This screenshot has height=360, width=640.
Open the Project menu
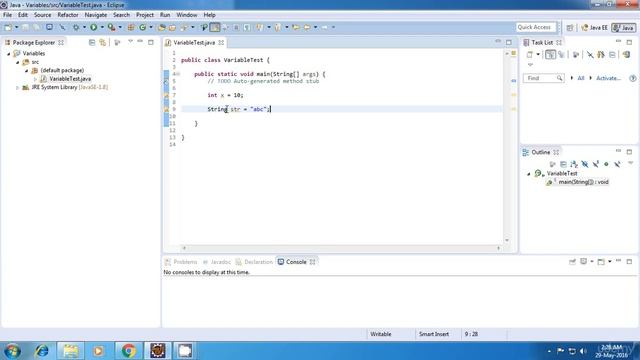[145, 15]
